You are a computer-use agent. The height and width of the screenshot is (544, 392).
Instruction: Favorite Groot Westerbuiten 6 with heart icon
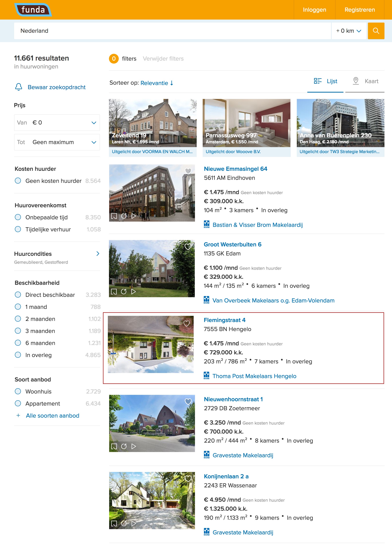(x=188, y=246)
